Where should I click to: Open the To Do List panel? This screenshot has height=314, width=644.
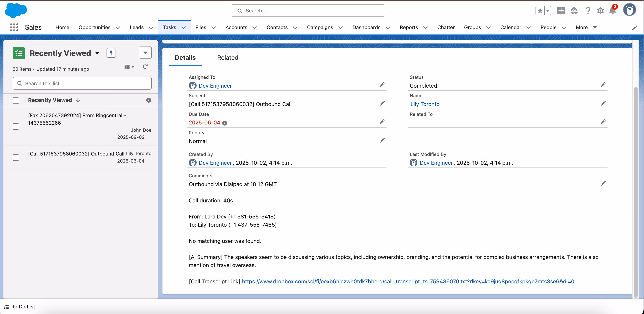coord(23,307)
